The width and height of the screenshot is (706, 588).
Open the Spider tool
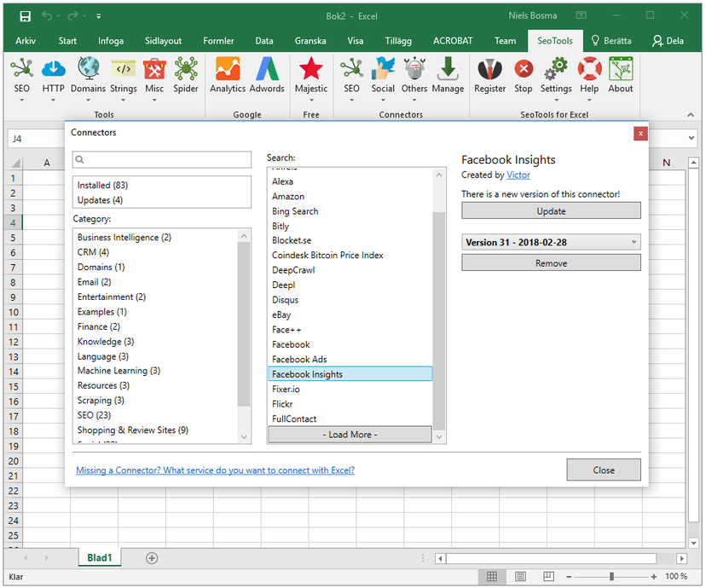click(186, 76)
